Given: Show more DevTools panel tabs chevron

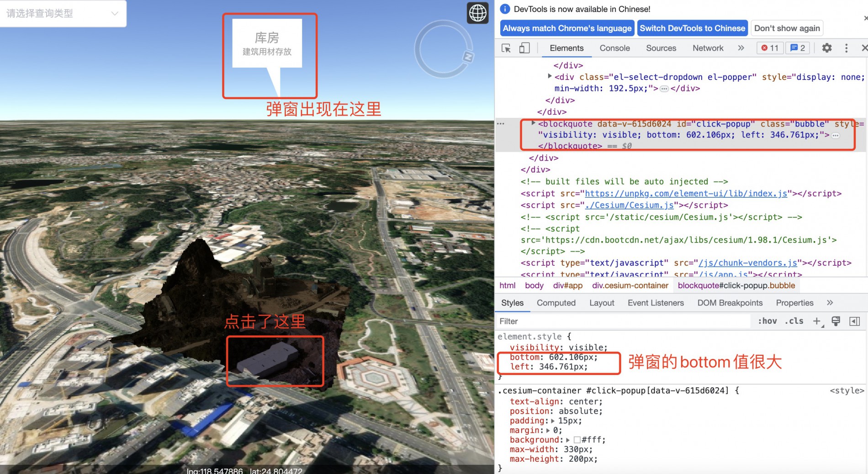Looking at the screenshot, I should (x=741, y=48).
